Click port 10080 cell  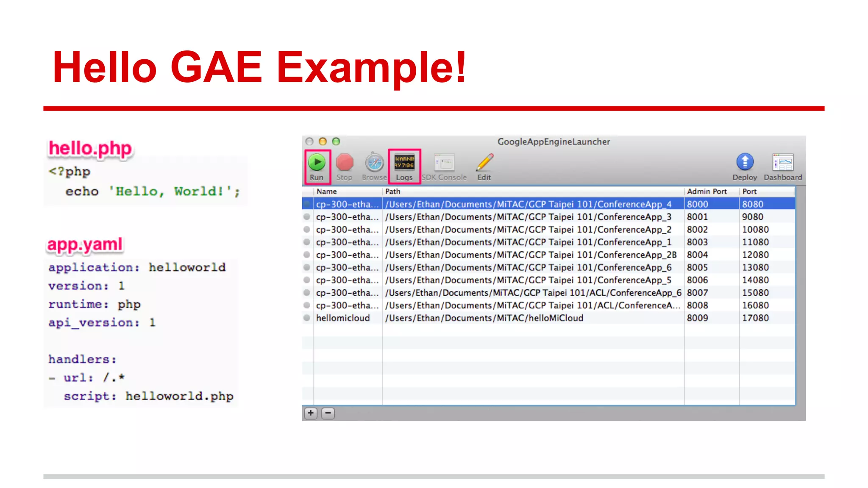(x=755, y=230)
